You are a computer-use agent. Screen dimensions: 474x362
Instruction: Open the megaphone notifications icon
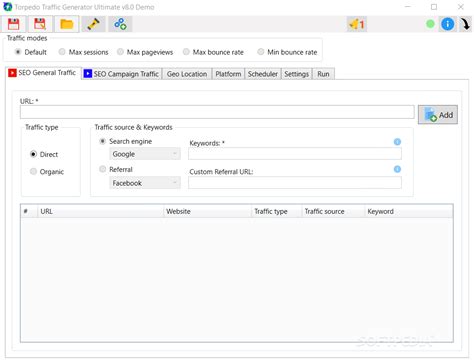point(357,24)
